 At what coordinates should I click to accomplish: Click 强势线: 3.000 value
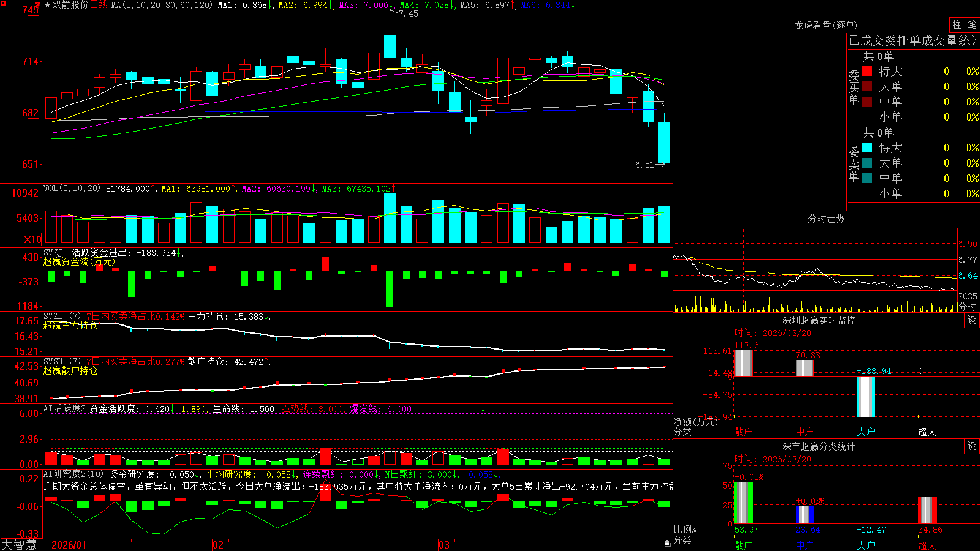coord(312,408)
